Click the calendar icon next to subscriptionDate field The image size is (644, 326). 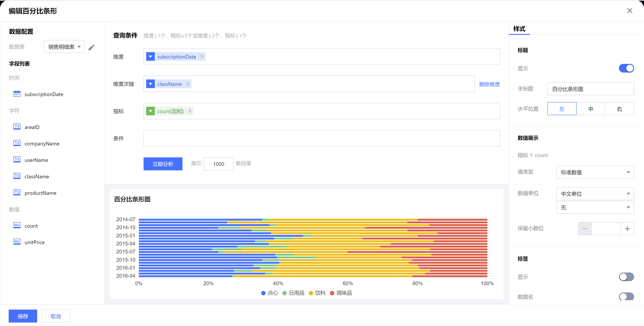(x=17, y=94)
